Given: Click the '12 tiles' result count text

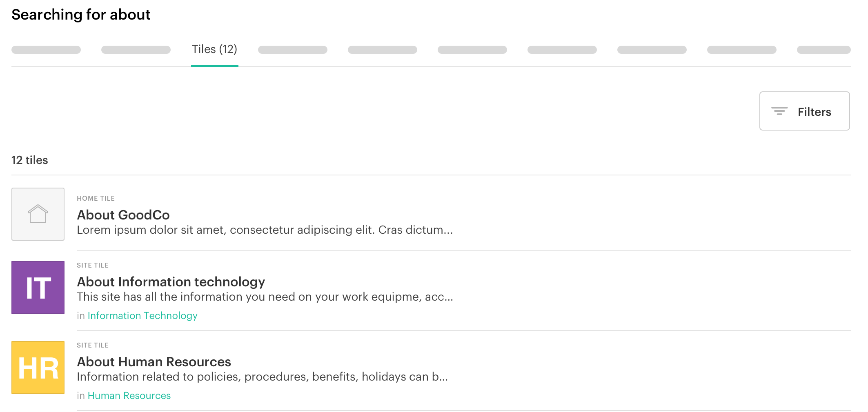Looking at the screenshot, I should (x=30, y=160).
